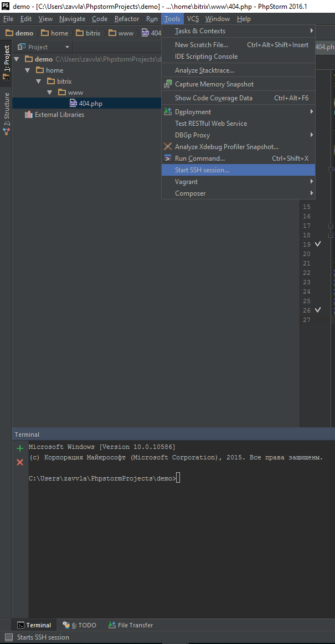Click the home breadcrumb segment

tap(55, 33)
